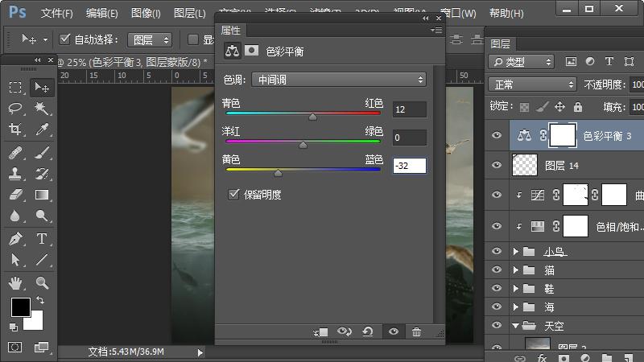Select the Line shape tool
This screenshot has height=362, width=644.
42,259
